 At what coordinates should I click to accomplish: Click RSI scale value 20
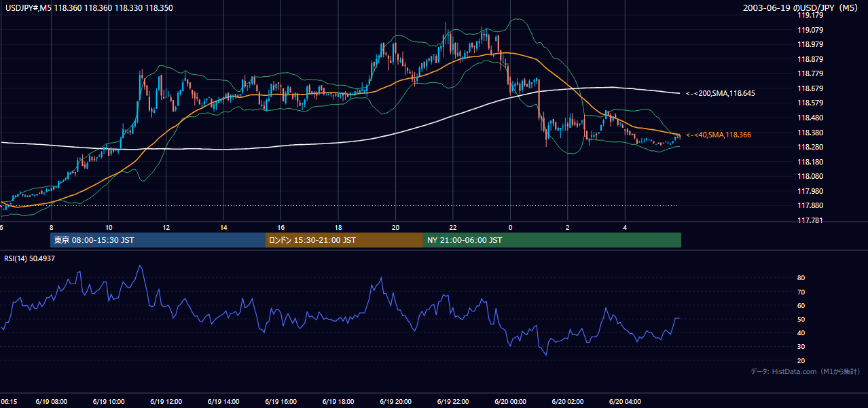(801, 360)
